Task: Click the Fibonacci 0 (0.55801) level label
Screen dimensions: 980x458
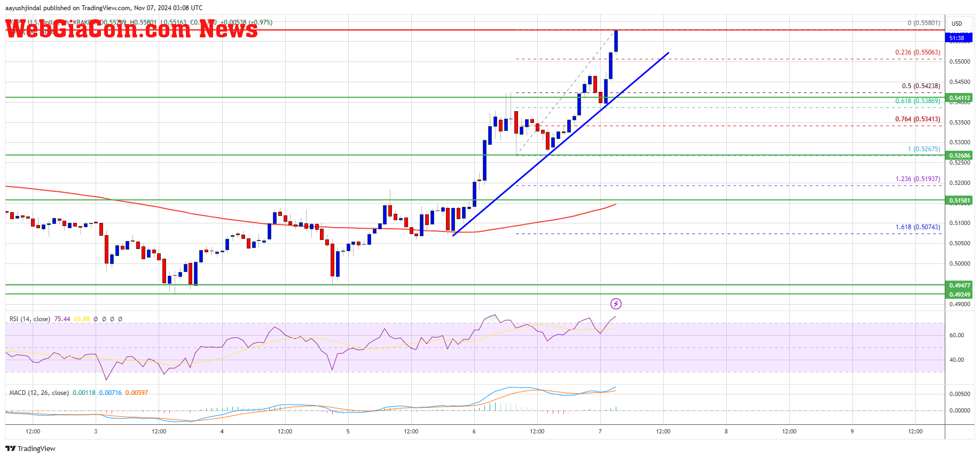Action: coord(923,23)
